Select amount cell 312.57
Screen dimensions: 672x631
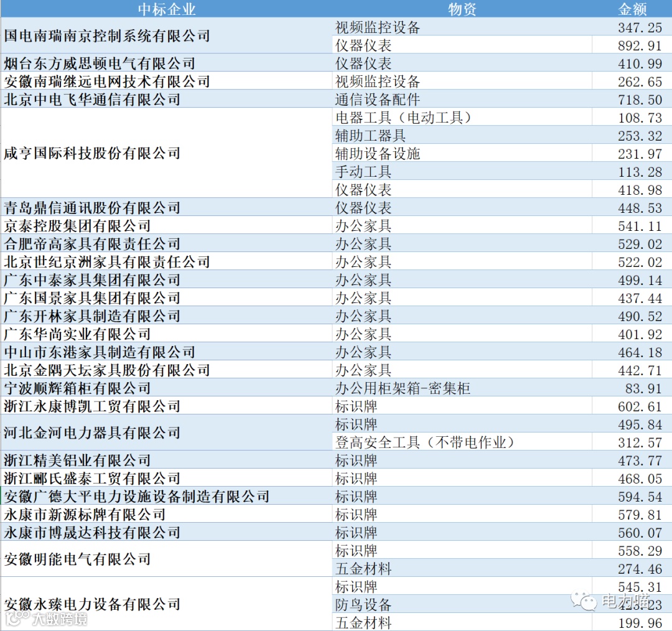tap(632, 442)
